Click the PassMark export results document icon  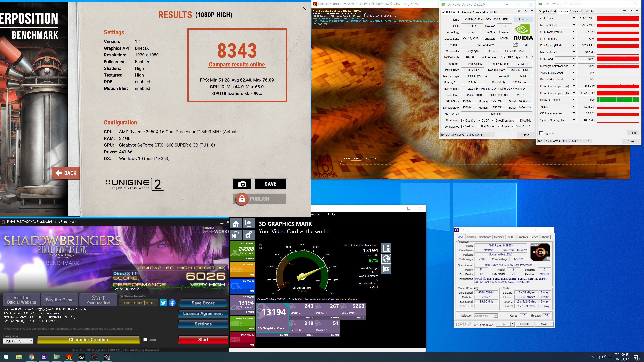tap(386, 248)
